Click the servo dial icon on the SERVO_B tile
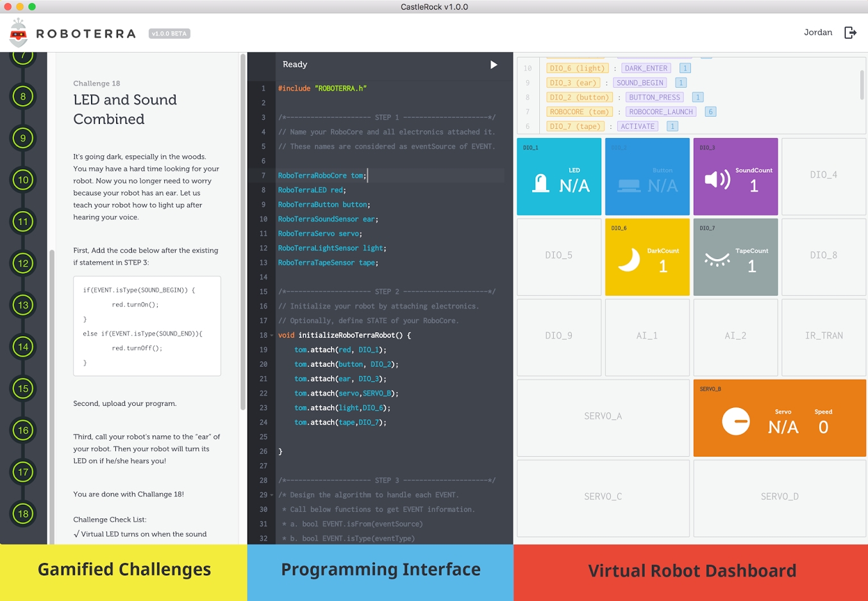The width and height of the screenshot is (868, 601). (x=736, y=421)
